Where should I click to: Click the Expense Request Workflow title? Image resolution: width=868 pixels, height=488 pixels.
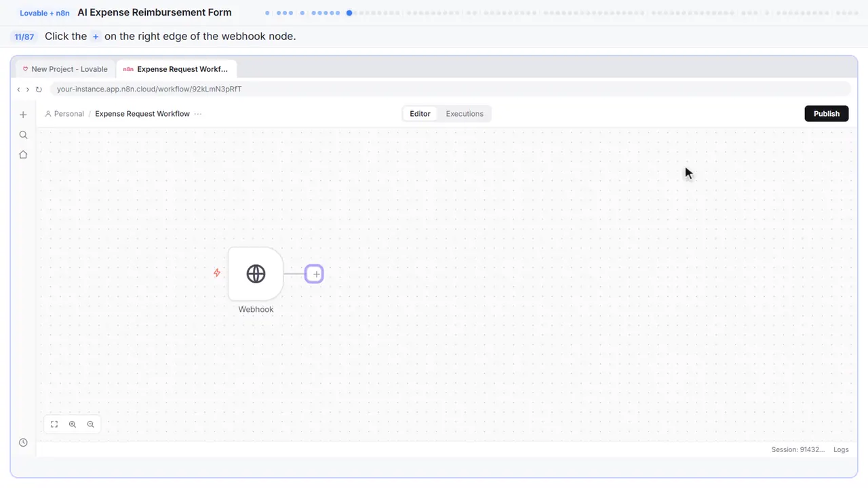click(x=142, y=114)
